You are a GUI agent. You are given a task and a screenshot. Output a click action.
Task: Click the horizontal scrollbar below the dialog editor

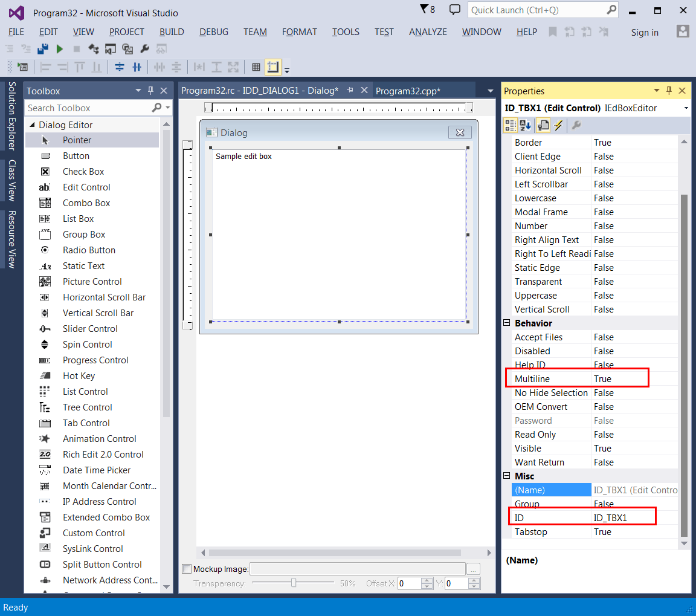(335, 553)
